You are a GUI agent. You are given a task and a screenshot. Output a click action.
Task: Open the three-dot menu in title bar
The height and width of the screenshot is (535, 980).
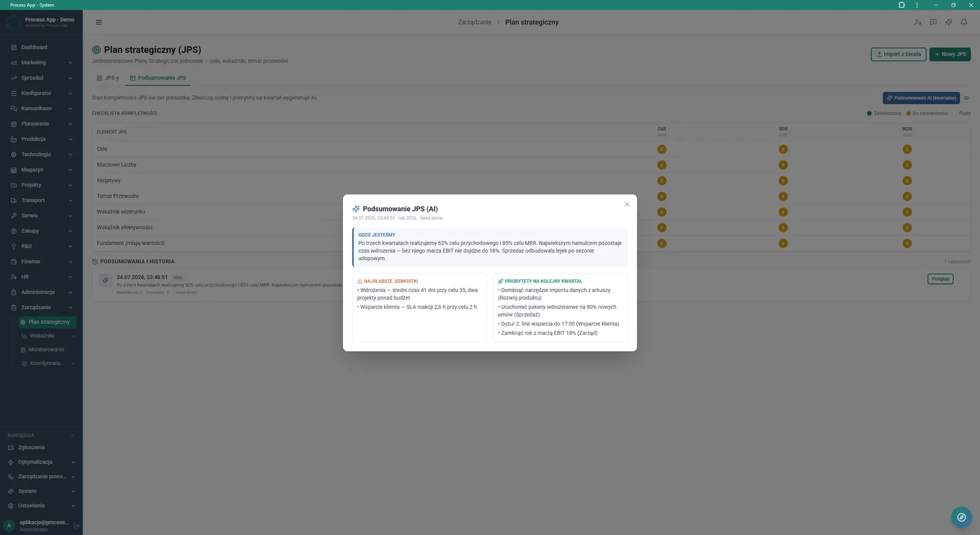[x=917, y=5]
